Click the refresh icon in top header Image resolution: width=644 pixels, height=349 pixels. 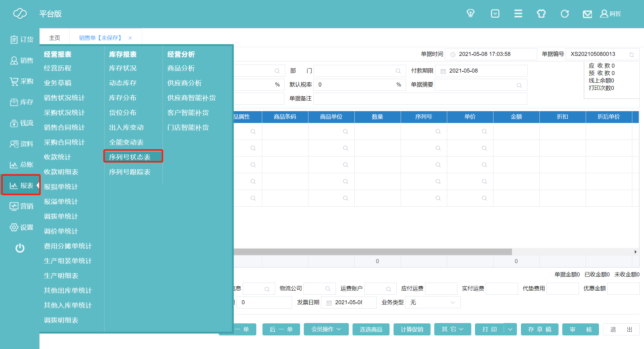pyautogui.click(x=564, y=14)
